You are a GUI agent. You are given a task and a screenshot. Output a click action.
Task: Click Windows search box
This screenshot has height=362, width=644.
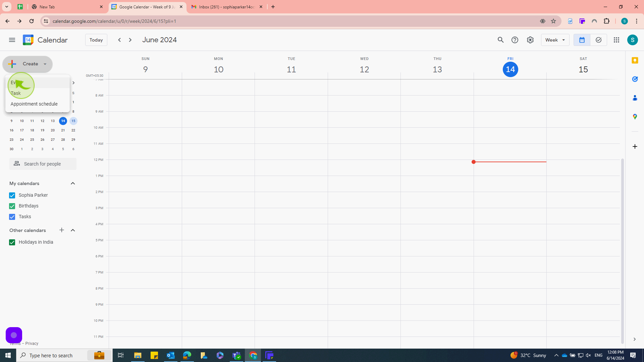pos(64,355)
